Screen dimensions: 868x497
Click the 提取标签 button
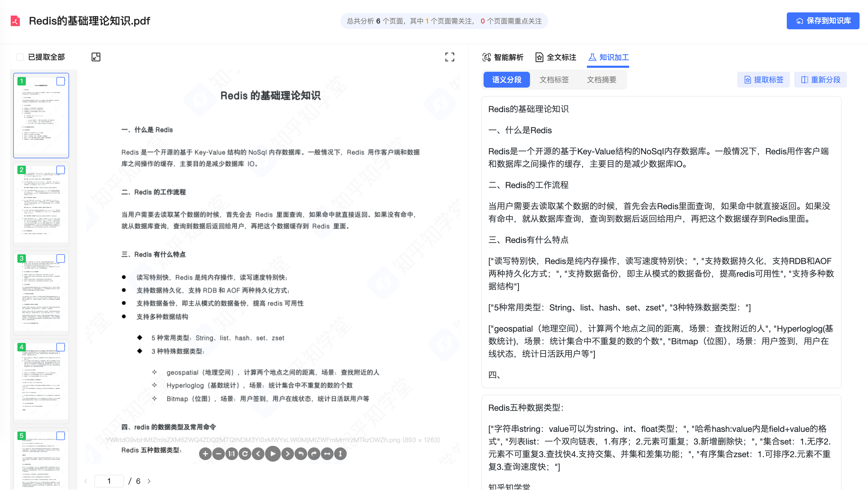763,79
